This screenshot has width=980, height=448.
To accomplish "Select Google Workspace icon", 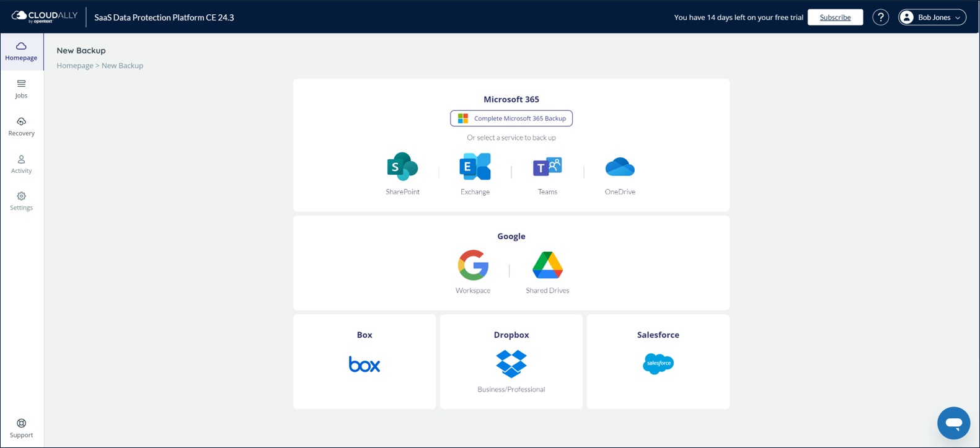I will 473,265.
